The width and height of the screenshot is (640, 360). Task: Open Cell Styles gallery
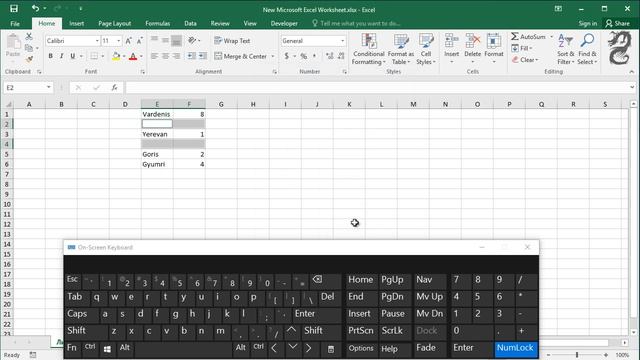[426, 49]
